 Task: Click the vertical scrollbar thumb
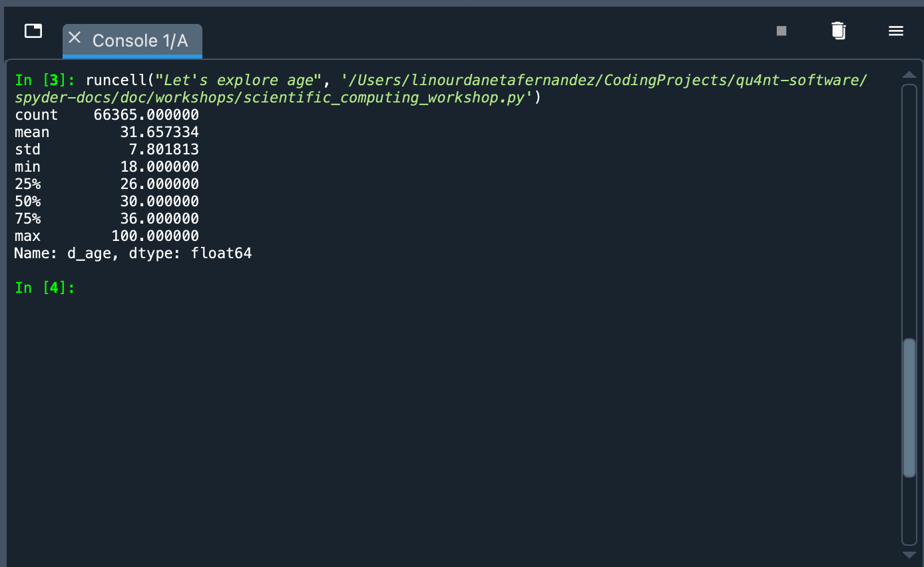[x=909, y=406]
